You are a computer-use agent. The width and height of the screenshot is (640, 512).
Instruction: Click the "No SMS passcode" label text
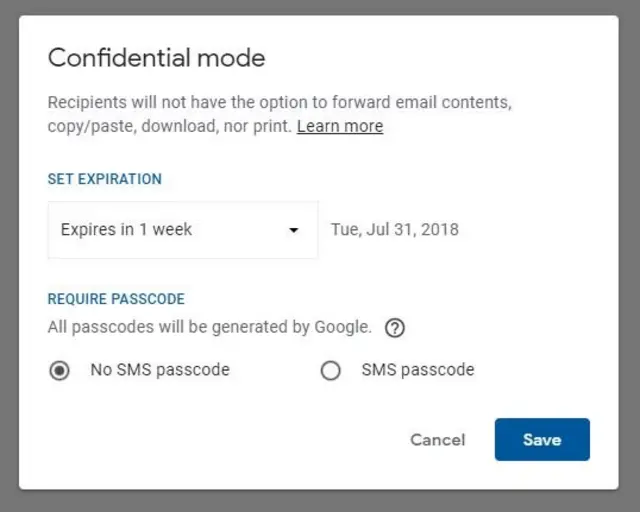point(160,370)
